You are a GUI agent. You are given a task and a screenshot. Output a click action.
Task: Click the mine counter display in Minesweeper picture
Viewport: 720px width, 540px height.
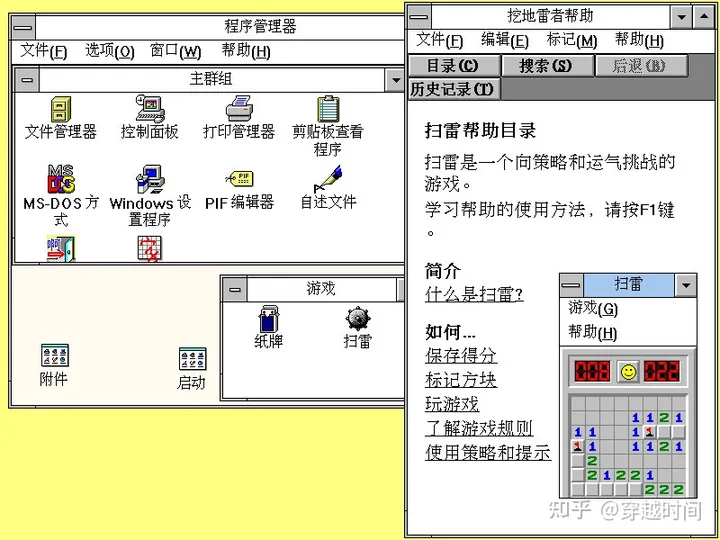(592, 371)
